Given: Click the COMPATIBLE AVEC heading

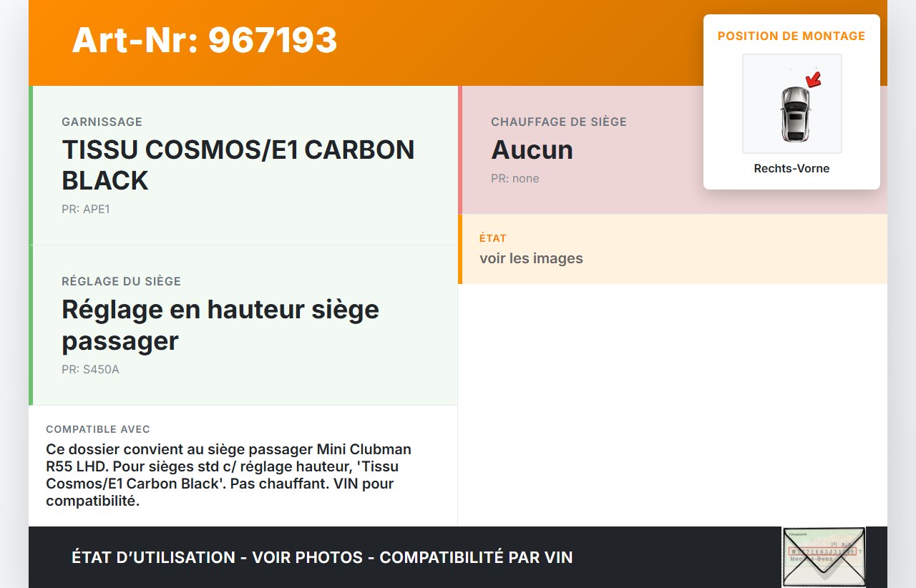Looking at the screenshot, I should pos(98,429).
